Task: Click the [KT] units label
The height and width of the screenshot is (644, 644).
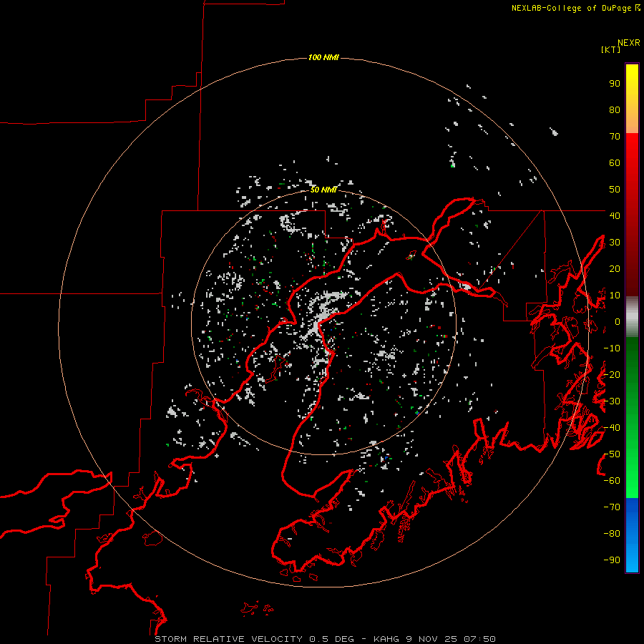Action: point(611,49)
